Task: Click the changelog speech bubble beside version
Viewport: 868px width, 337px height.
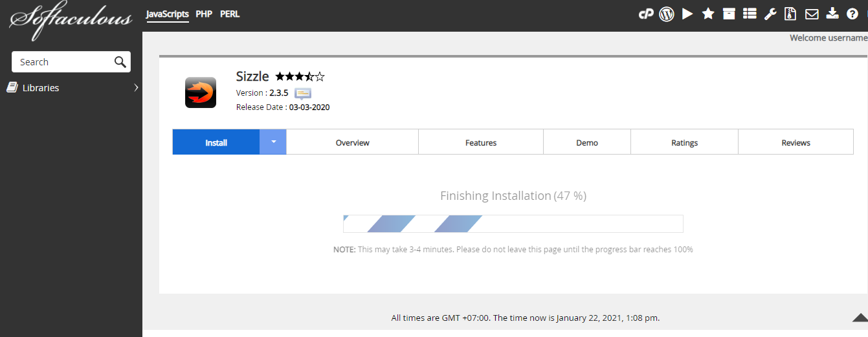Action: coord(303,93)
